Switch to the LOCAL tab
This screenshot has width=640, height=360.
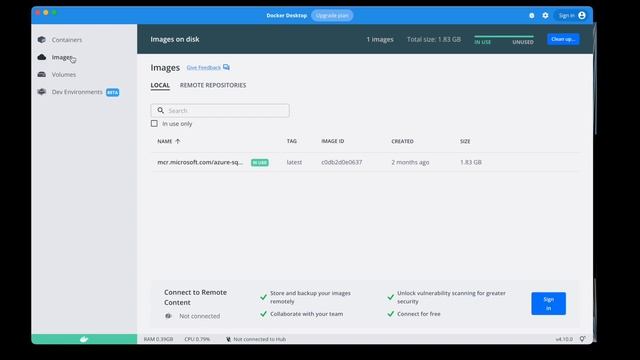tap(160, 85)
